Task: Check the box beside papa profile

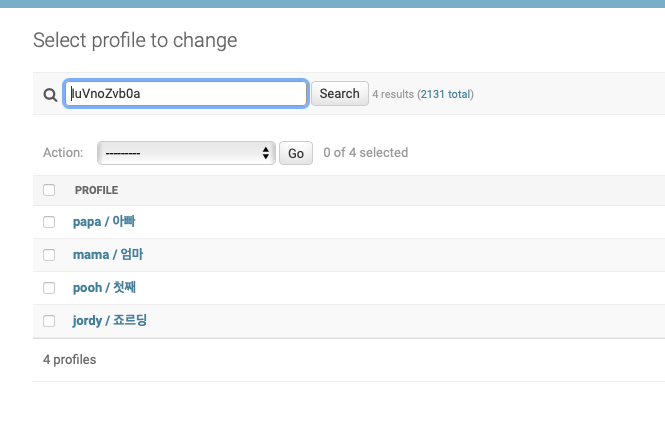Action: point(49,222)
